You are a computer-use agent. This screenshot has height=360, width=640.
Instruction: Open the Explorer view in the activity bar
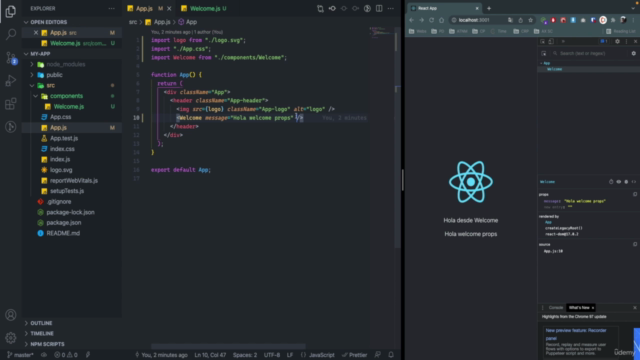pos(11,11)
